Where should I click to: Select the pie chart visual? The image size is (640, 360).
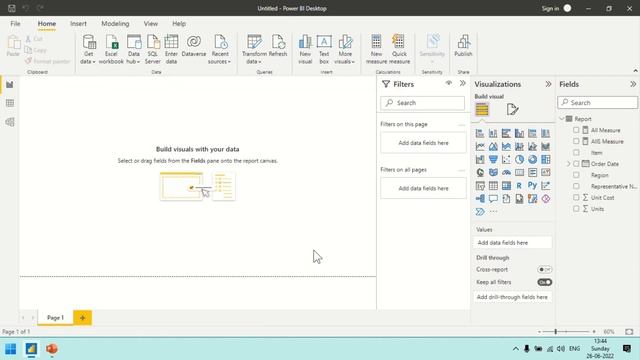click(519, 159)
